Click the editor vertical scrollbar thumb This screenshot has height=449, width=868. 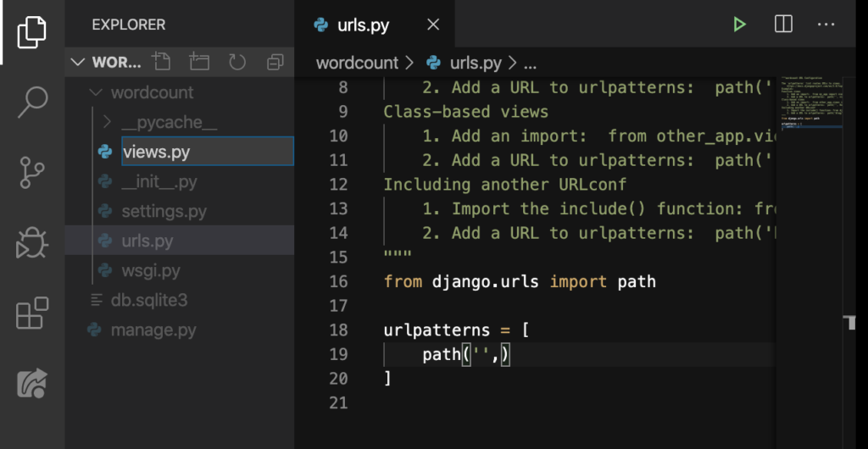(x=851, y=323)
